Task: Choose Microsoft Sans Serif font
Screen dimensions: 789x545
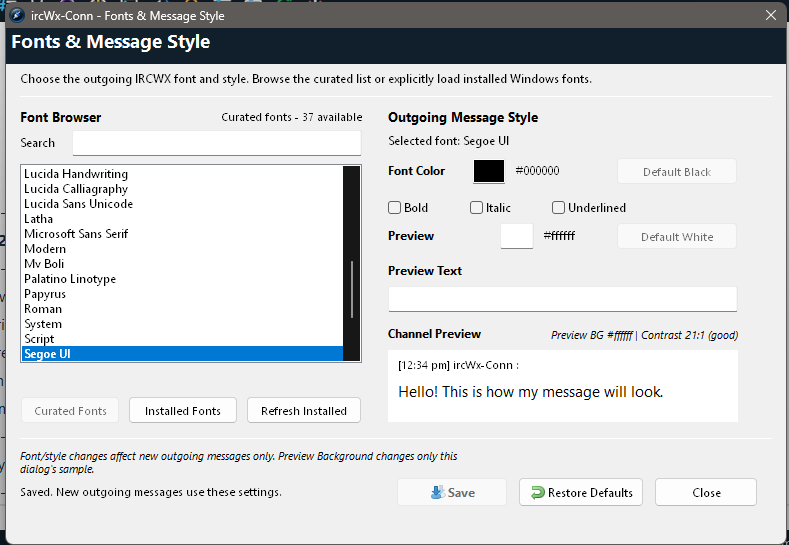Action: (x=182, y=234)
